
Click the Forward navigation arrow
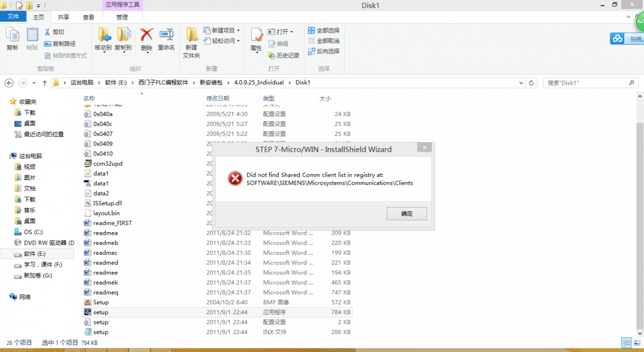tap(23, 83)
